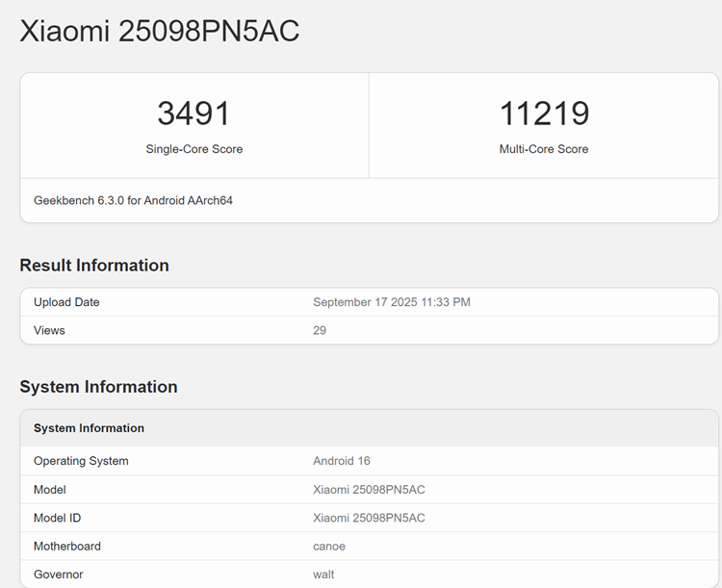Click the Single-Core Score label
This screenshot has width=722, height=588.
(193, 149)
